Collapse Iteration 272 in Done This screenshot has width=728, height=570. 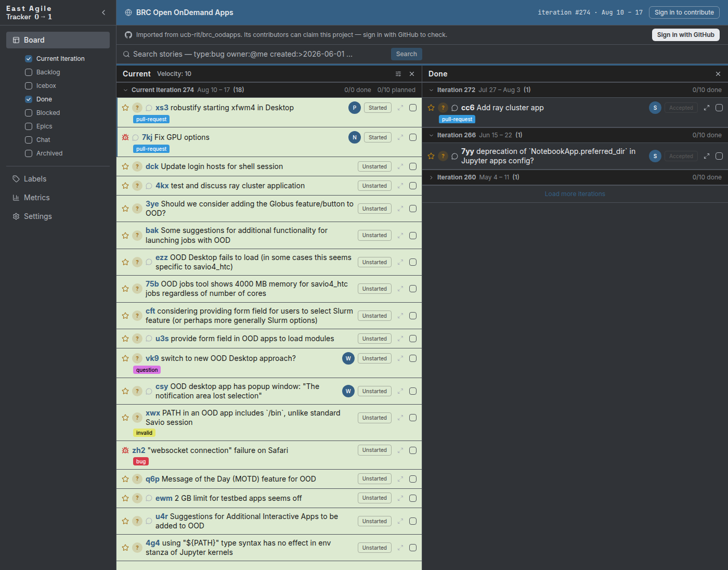pos(431,90)
